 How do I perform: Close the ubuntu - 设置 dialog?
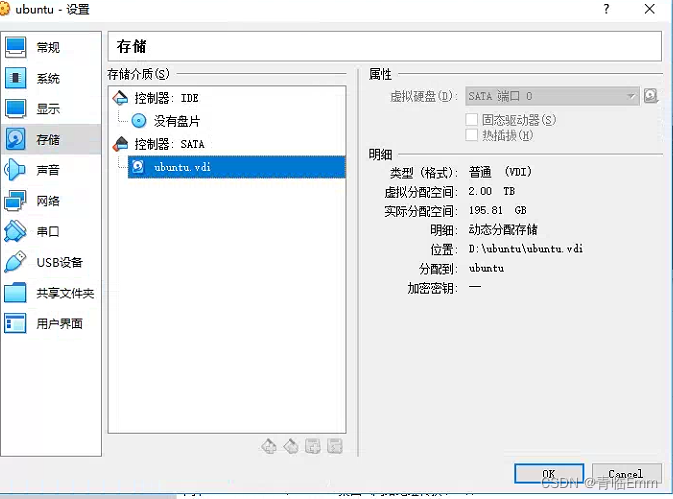pyautogui.click(x=650, y=9)
